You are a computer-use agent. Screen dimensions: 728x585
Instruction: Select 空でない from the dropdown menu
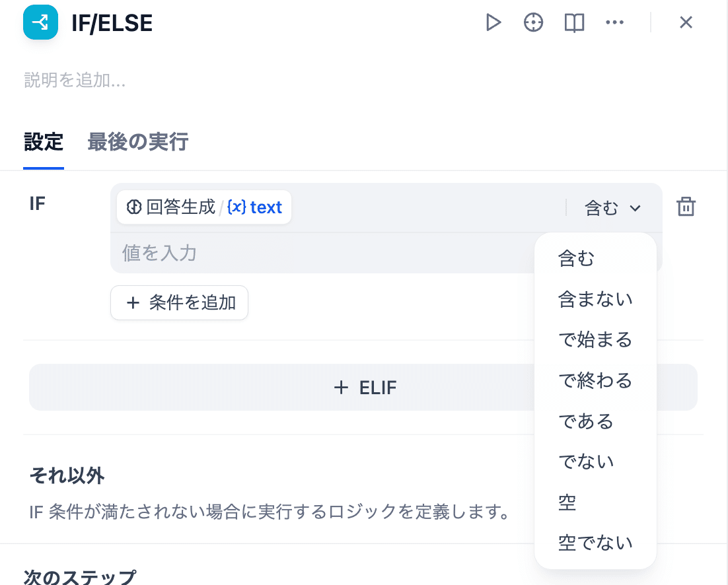(596, 542)
